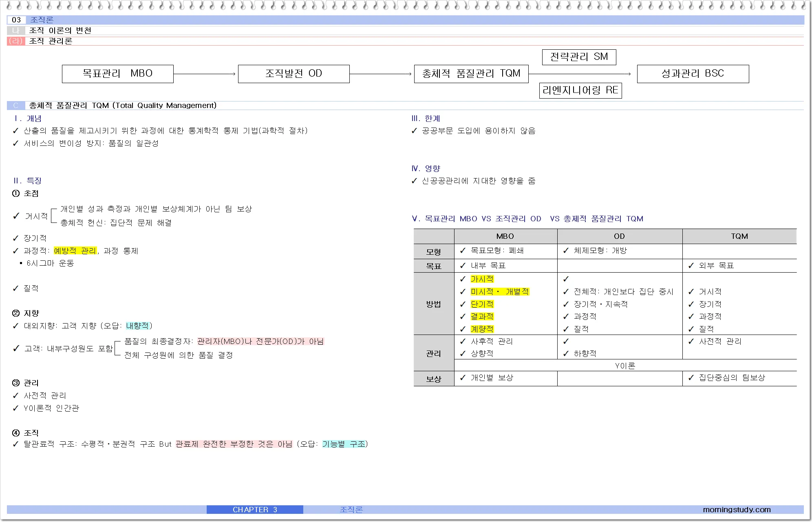812x522 pixels.
Task: Click the ③ 관리 subheading
Action: (x=25, y=383)
